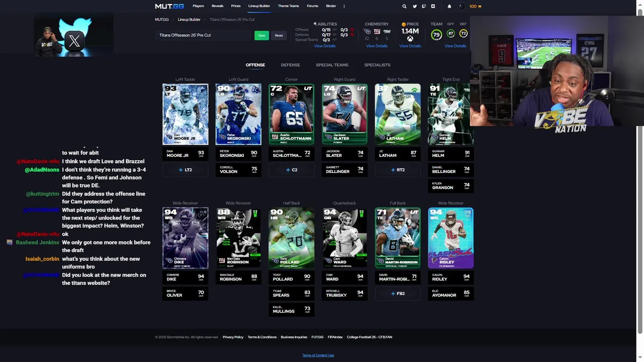View Details under Abilities
Image resolution: width=644 pixels, height=362 pixels.
(325, 46)
